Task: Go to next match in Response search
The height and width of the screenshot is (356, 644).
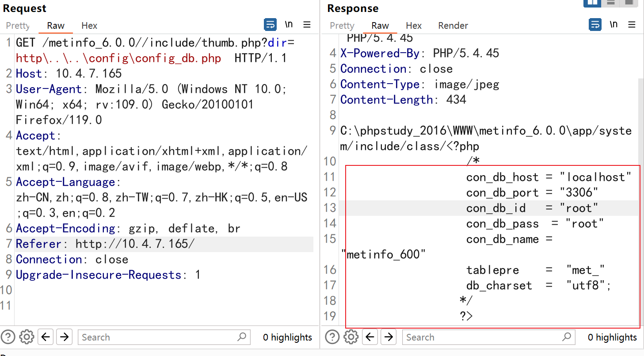Action: [x=389, y=337]
